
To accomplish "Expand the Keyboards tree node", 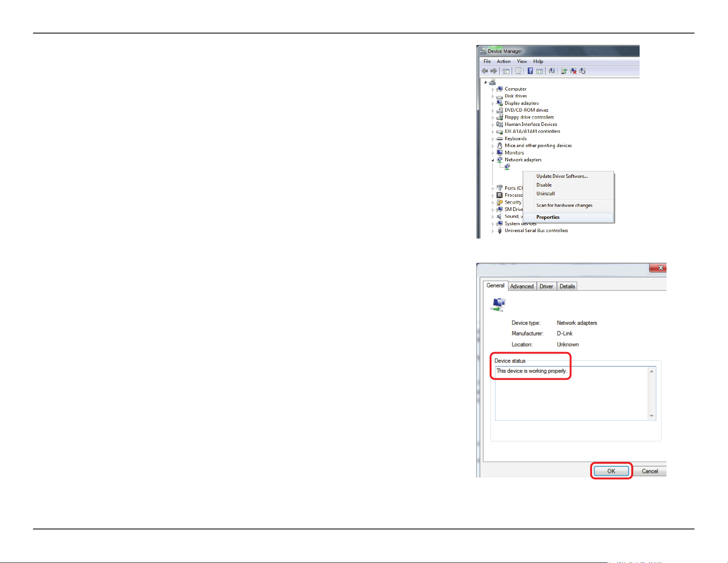I will tap(493, 139).
